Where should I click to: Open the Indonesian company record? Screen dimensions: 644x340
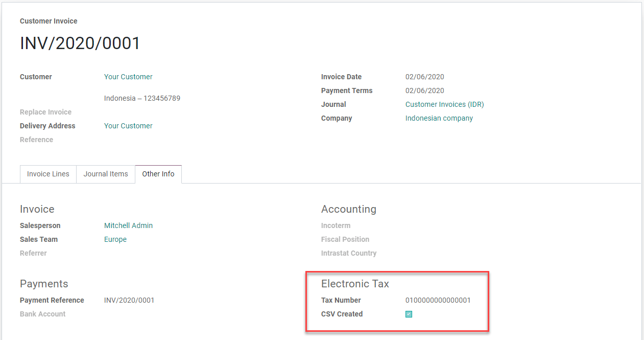[439, 118]
